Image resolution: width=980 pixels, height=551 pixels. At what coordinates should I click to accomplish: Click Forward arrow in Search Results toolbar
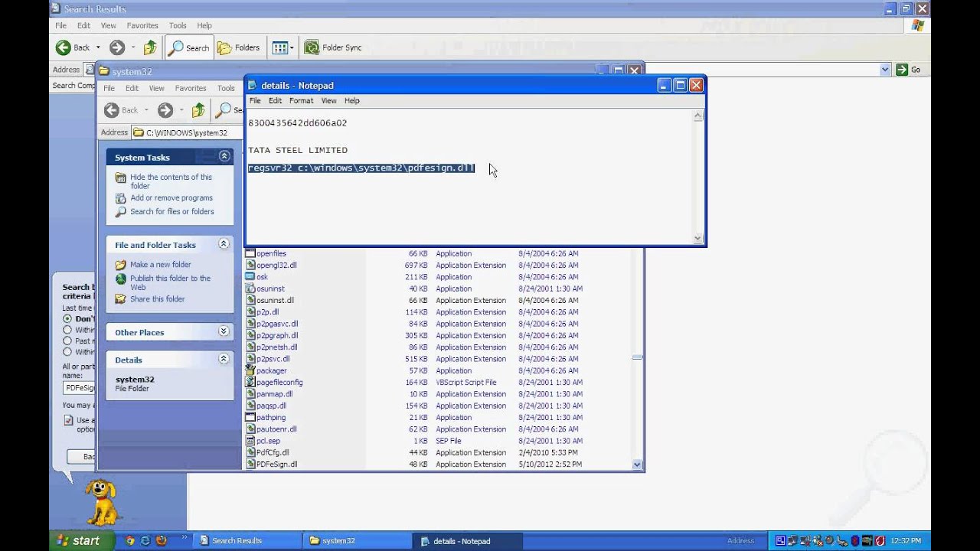[116, 47]
